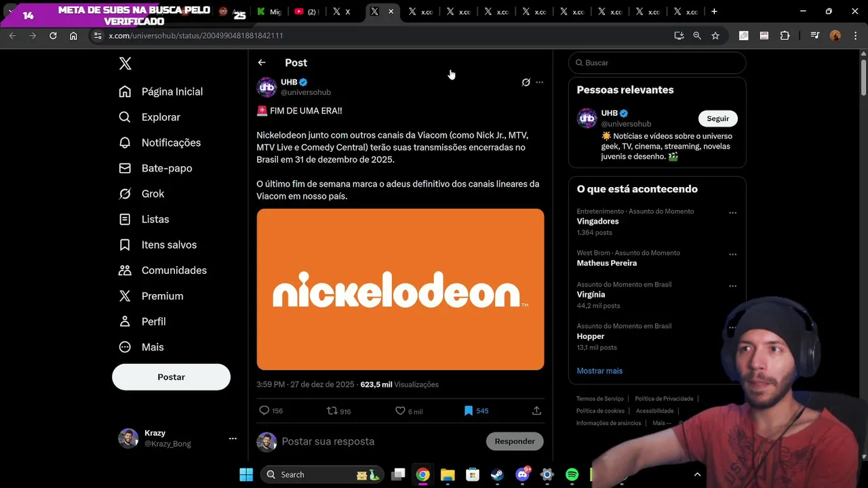868x488 pixels.
Task: Open Política de Privacidade link
Action: click(664, 399)
